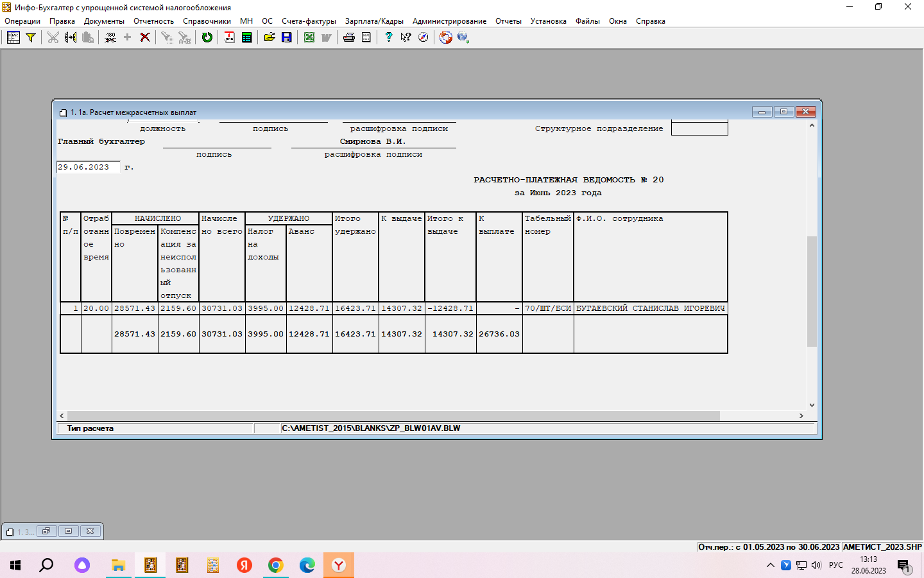Click the paste clipboard icon
Image resolution: width=924 pixels, height=578 pixels.
click(x=88, y=37)
